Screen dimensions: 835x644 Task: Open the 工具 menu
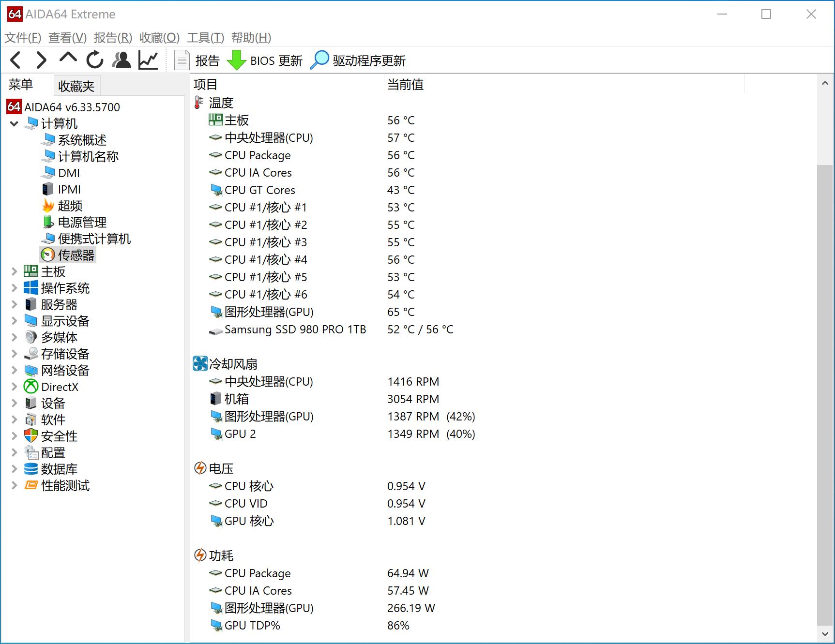205,37
